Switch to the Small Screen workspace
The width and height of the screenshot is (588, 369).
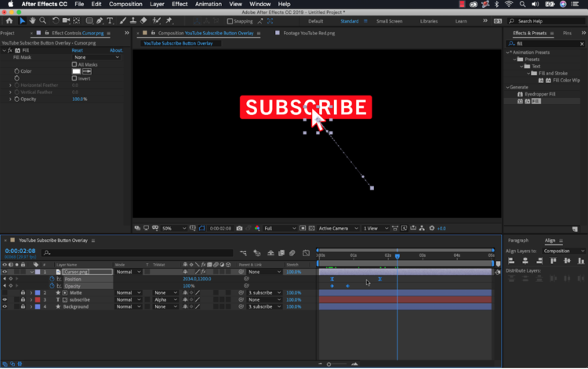pyautogui.click(x=389, y=21)
